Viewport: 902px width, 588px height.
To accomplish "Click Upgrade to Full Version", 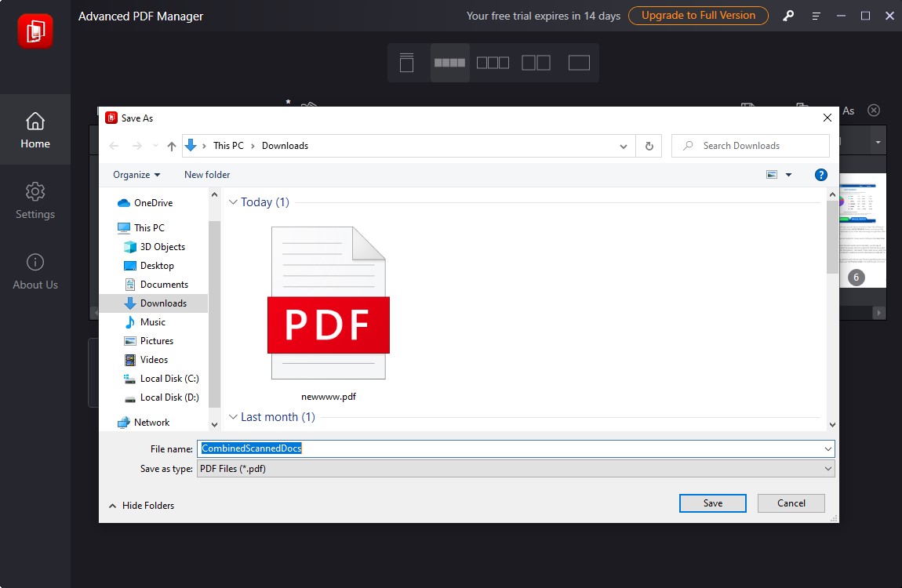I will pos(697,15).
